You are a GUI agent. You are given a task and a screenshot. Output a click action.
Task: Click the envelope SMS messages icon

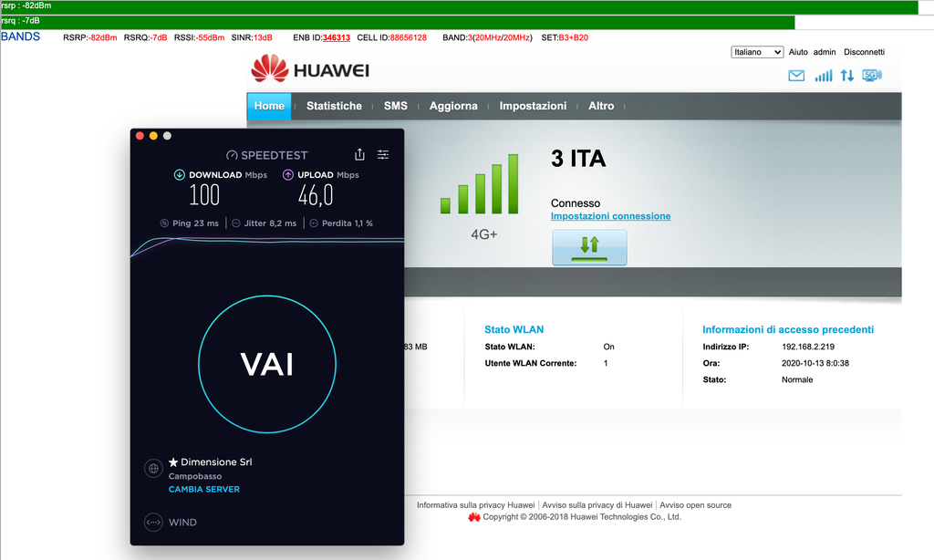click(x=796, y=76)
